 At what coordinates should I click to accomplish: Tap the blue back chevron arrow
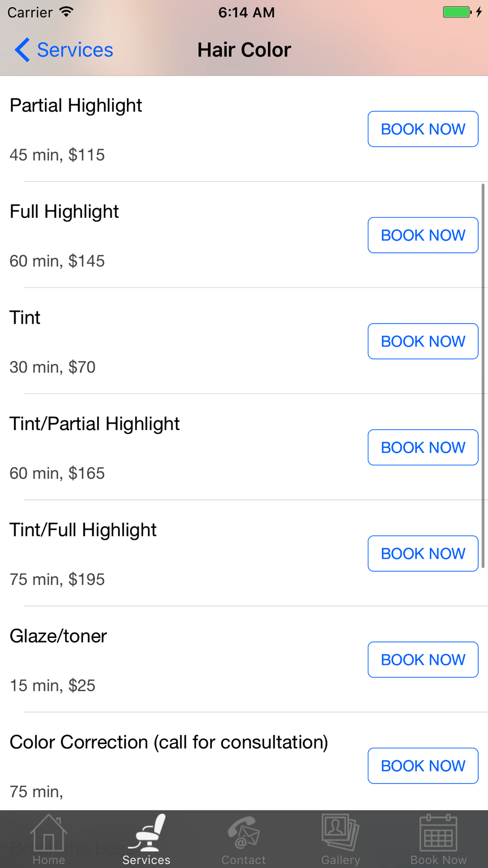[22, 50]
